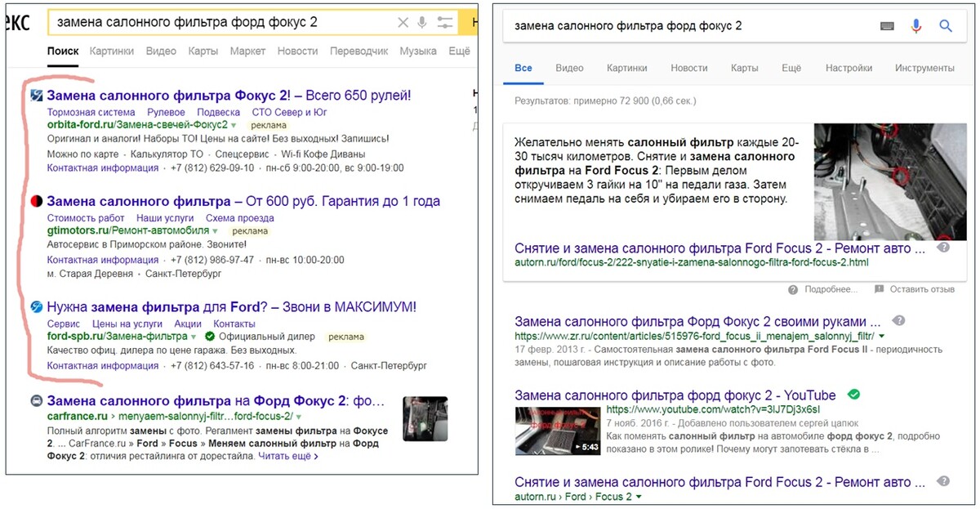Click the Google virtual keyboard icon
Image resolution: width=980 pixels, height=509 pixels.
(x=888, y=26)
